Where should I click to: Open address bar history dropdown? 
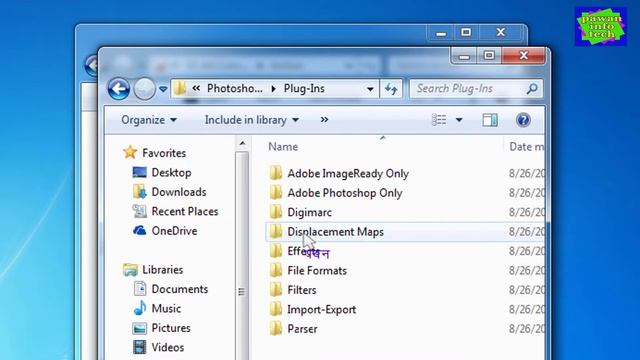[370, 89]
